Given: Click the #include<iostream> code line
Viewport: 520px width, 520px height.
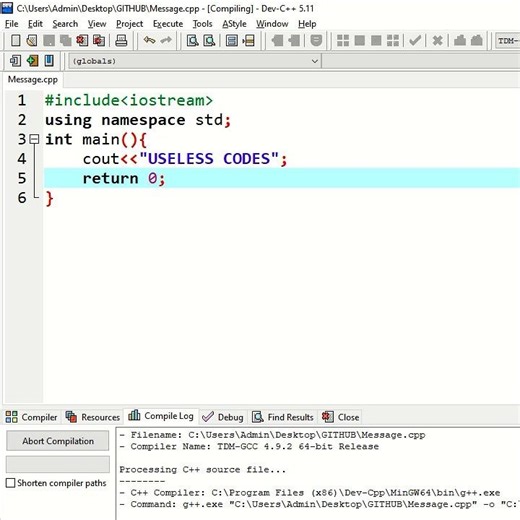Looking at the screenshot, I should tap(129, 100).
